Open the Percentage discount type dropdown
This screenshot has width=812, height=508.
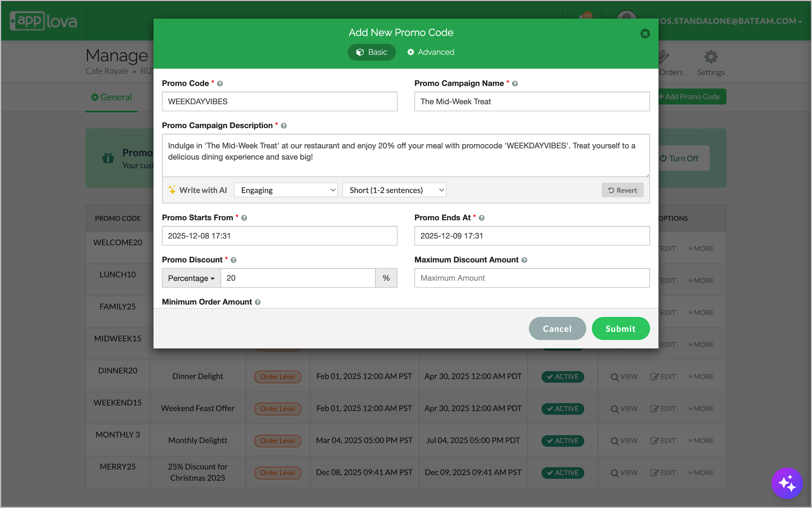[x=191, y=278]
